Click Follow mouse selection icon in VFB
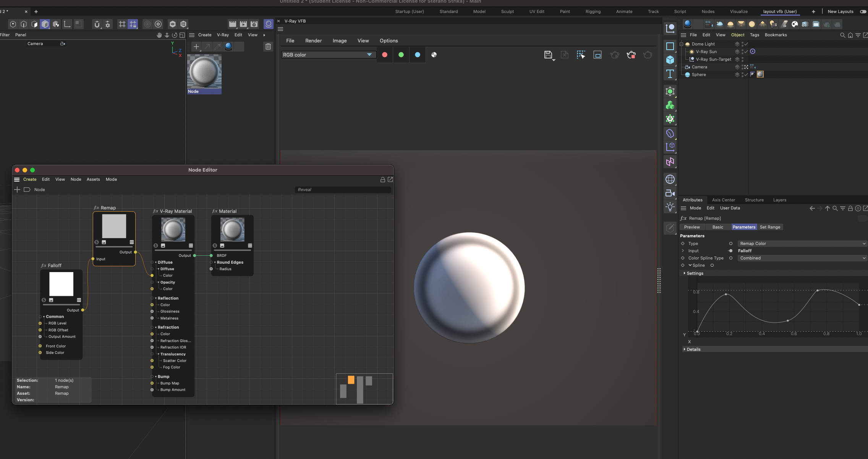 (581, 55)
